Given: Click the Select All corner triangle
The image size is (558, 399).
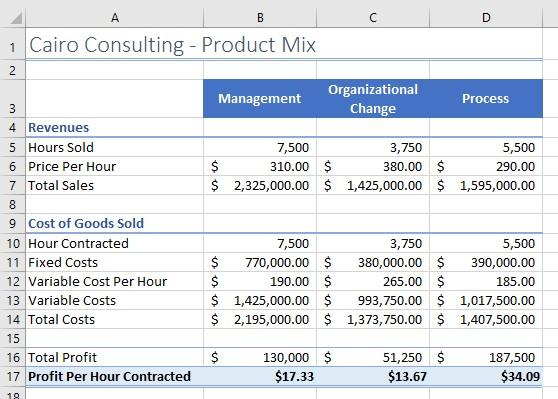Looking at the screenshot, I should pos(16,18).
